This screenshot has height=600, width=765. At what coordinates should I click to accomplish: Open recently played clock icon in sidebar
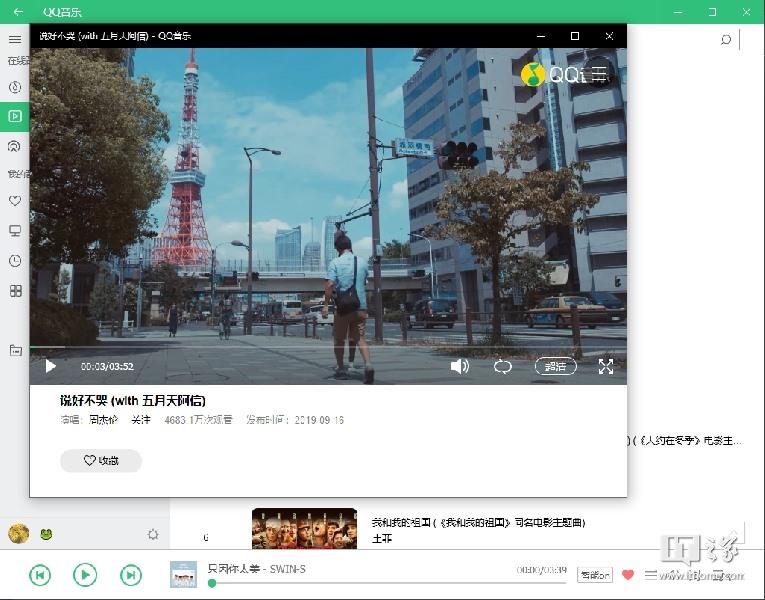click(x=15, y=261)
